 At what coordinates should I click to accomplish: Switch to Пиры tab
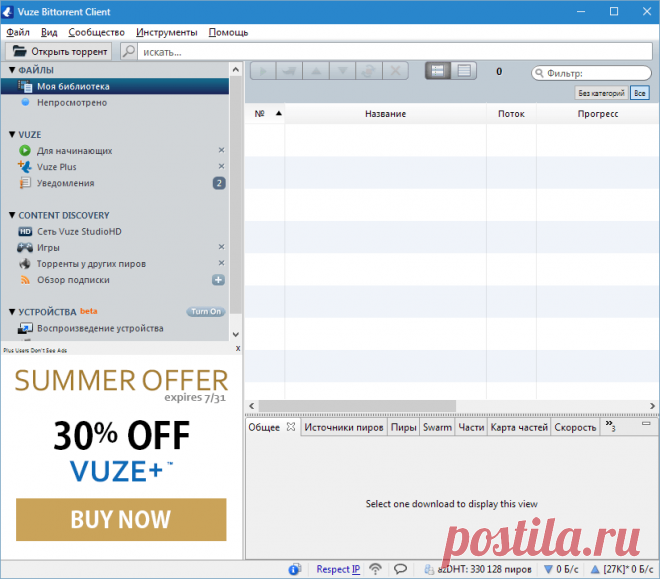coord(404,427)
